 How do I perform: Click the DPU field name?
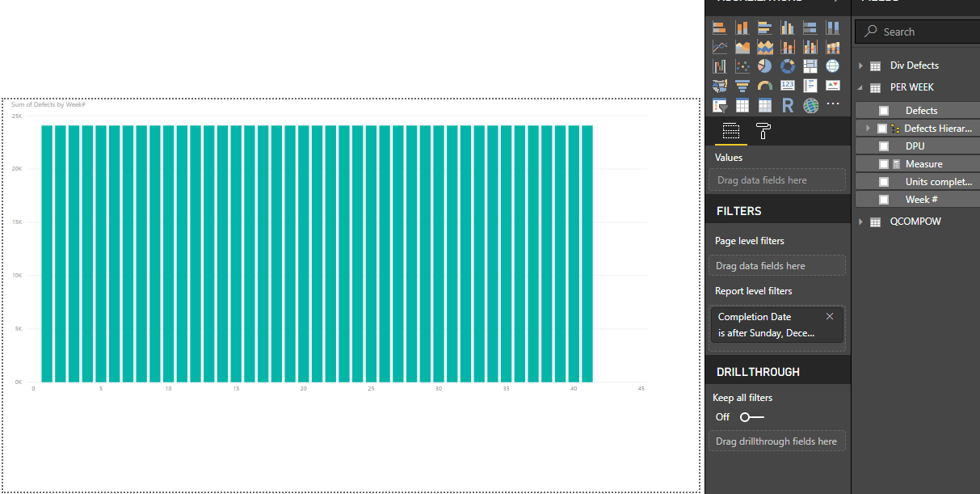(x=915, y=146)
